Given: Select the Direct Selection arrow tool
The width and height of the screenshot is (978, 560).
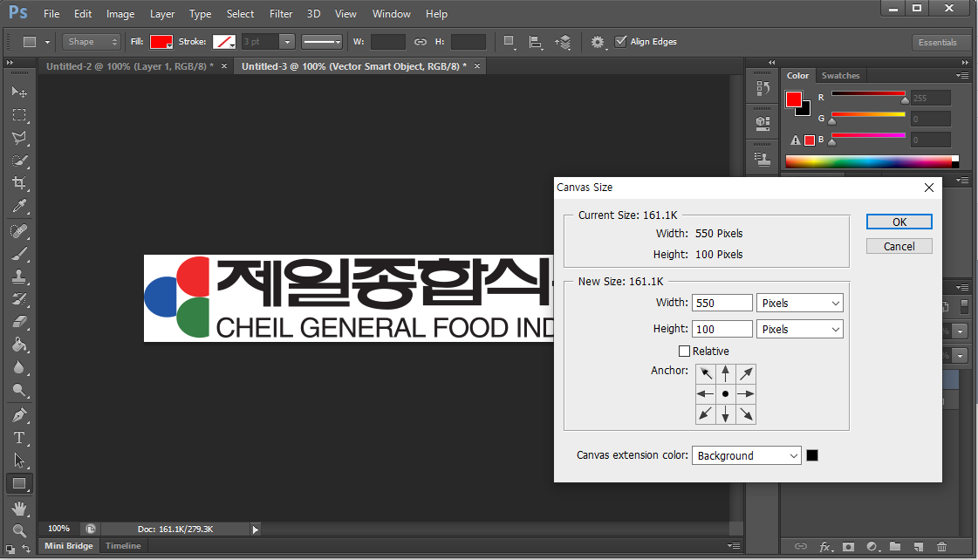Looking at the screenshot, I should click(x=19, y=461).
